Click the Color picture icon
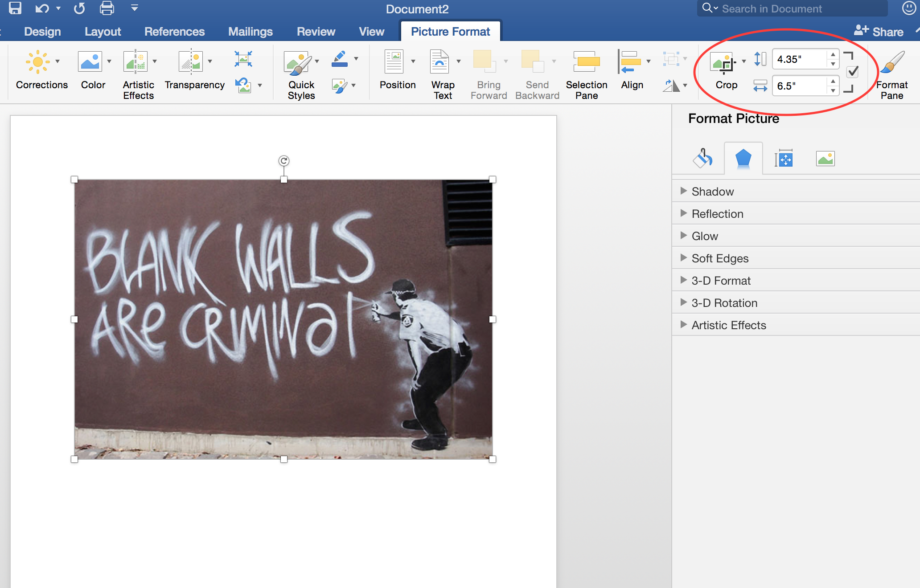The width and height of the screenshot is (920, 588). coord(90,61)
